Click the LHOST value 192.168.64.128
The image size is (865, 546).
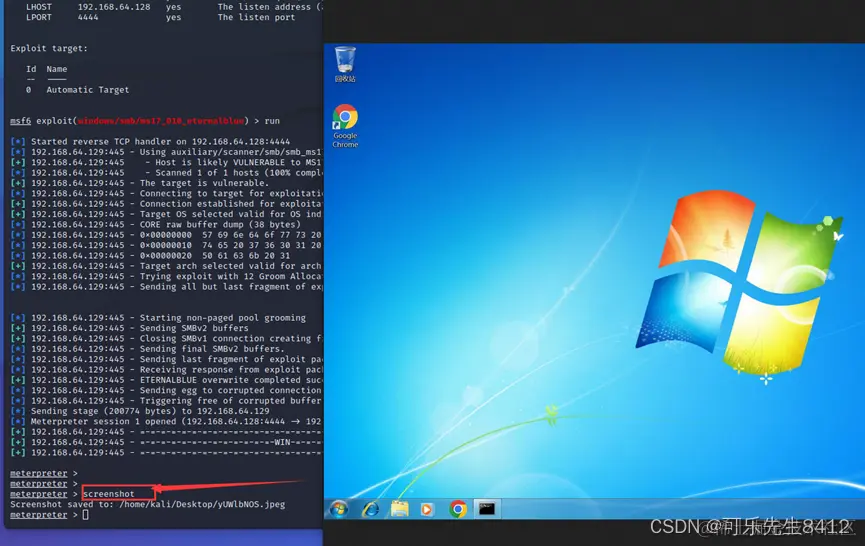click(x=114, y=7)
